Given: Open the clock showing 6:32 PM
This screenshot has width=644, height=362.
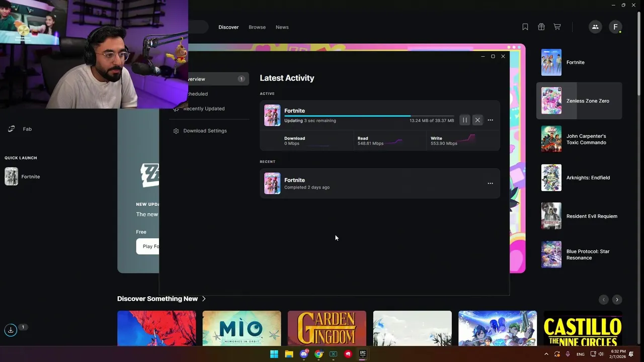Looking at the screenshot, I should [618, 354].
